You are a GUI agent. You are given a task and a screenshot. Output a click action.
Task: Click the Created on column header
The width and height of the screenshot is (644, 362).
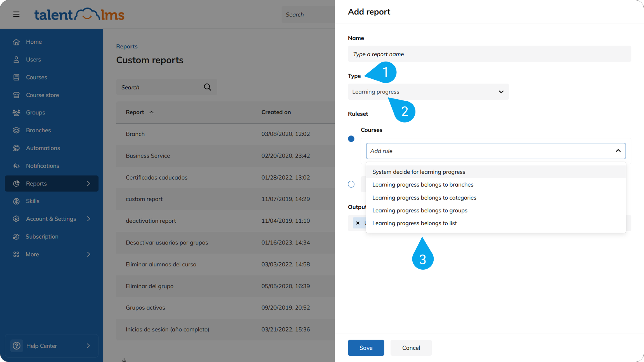pos(276,112)
